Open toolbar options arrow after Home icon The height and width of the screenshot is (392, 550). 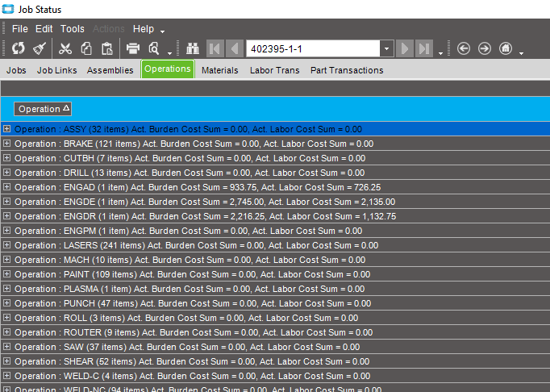coord(521,53)
